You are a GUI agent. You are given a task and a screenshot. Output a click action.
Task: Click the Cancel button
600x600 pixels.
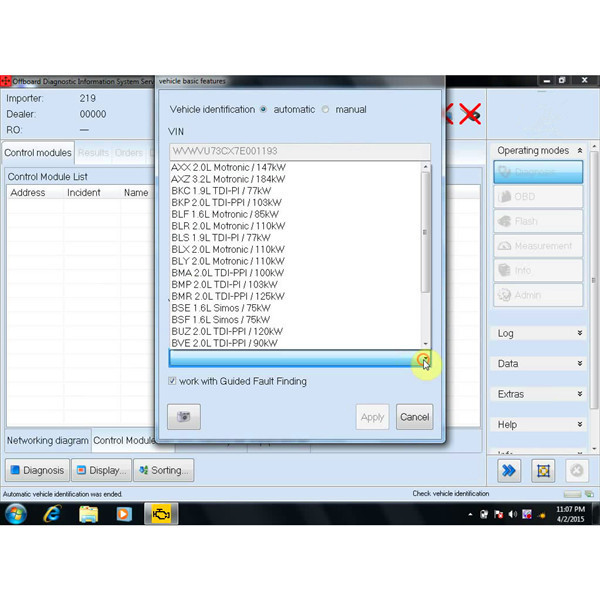pos(414,417)
